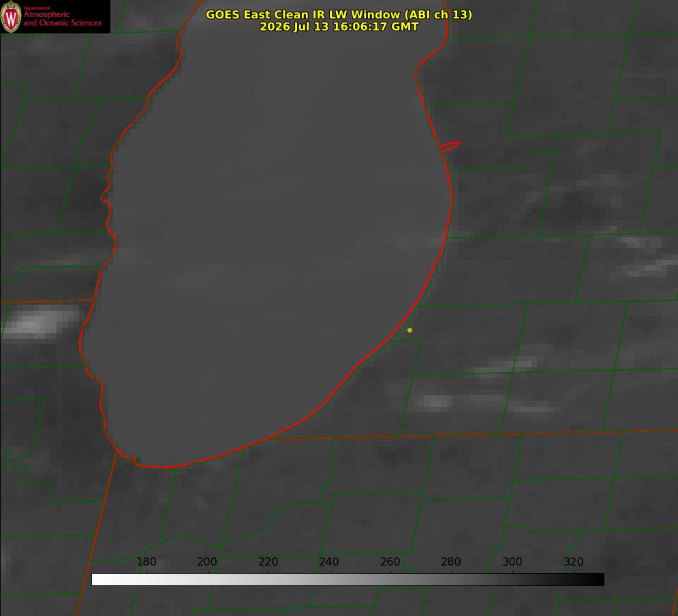Click the University of Wisconsin crest logo
Viewport: 678px width, 616px height.
coord(11,16)
